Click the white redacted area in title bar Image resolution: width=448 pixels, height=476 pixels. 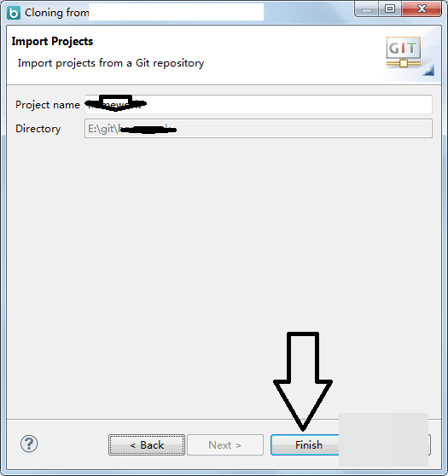[176, 12]
